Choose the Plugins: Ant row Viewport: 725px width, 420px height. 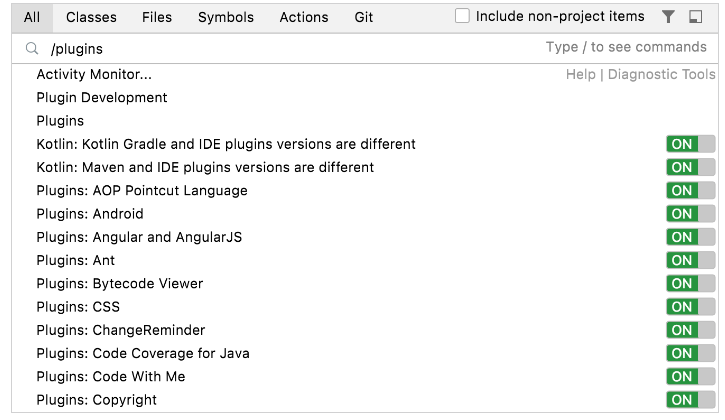(365, 260)
